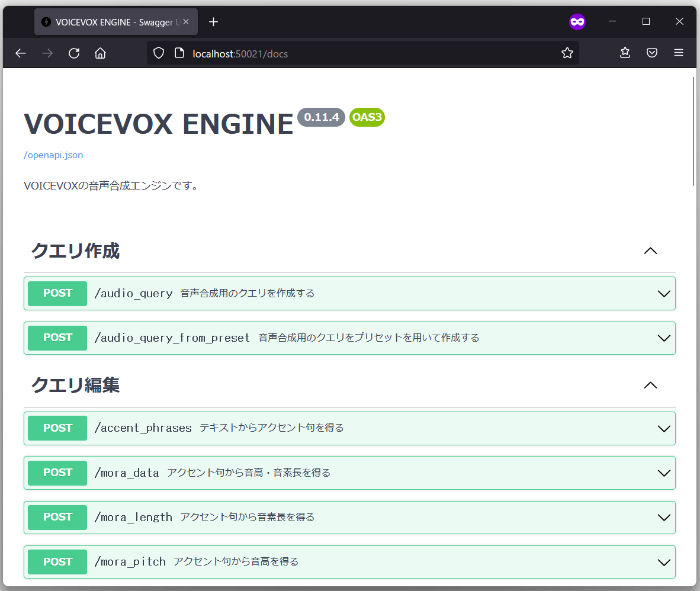Click the private browsing mask icon
The height and width of the screenshot is (591, 700).
(x=577, y=22)
